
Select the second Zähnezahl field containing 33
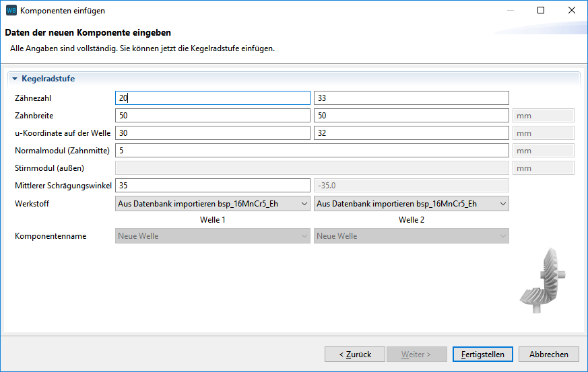point(411,98)
